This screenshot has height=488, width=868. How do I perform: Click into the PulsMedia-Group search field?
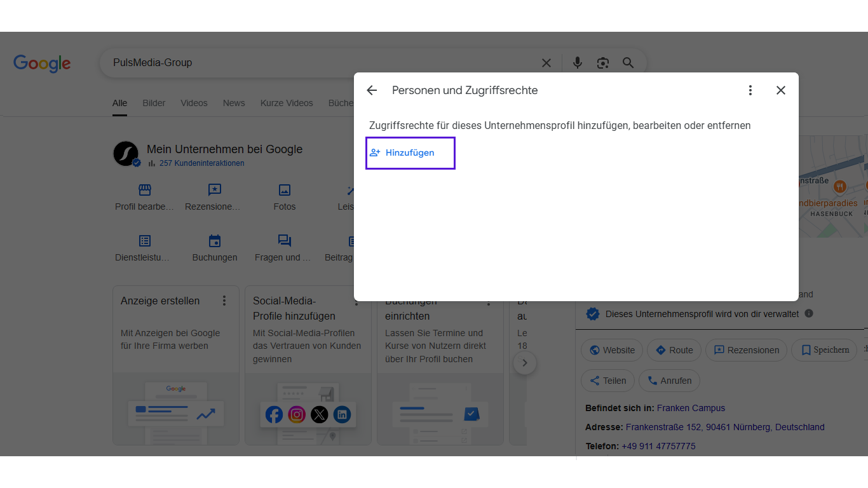tap(318, 63)
